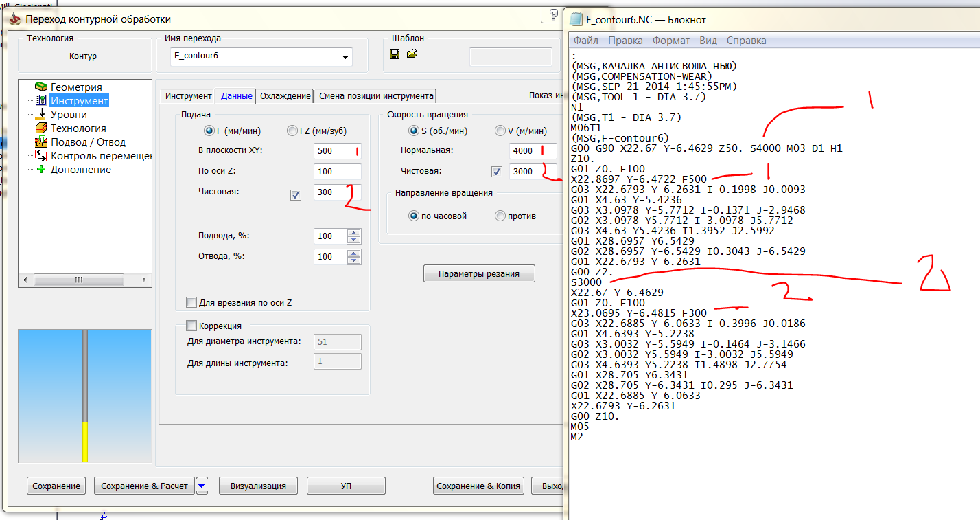This screenshot has height=520, width=980.
Task: Click the dialog's title bar application icon
Action: click(14, 19)
